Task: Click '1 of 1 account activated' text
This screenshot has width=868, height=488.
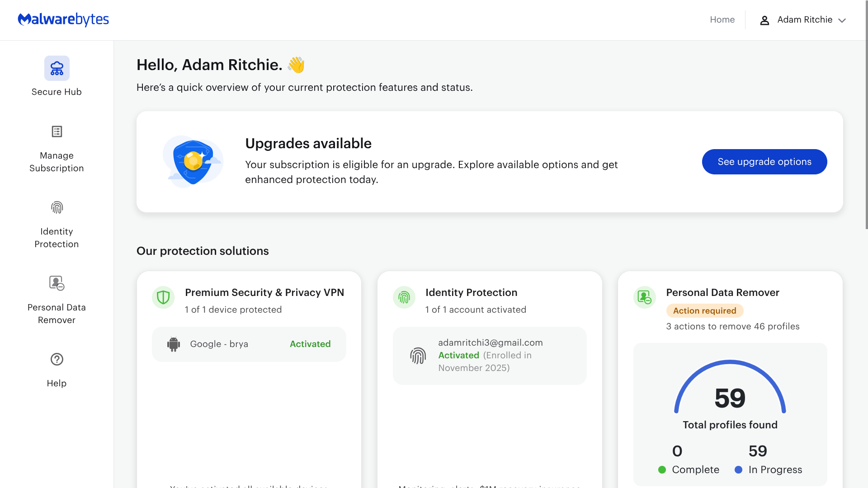Action: pos(476,310)
